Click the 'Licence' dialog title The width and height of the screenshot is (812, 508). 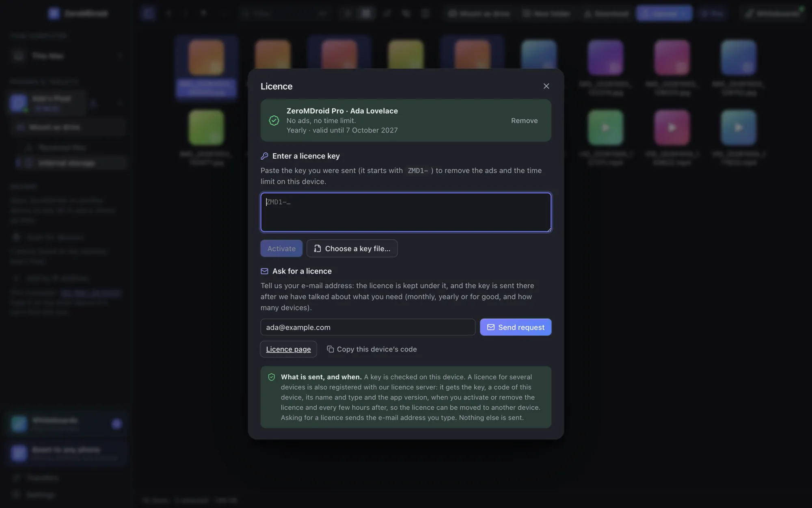coord(276,86)
